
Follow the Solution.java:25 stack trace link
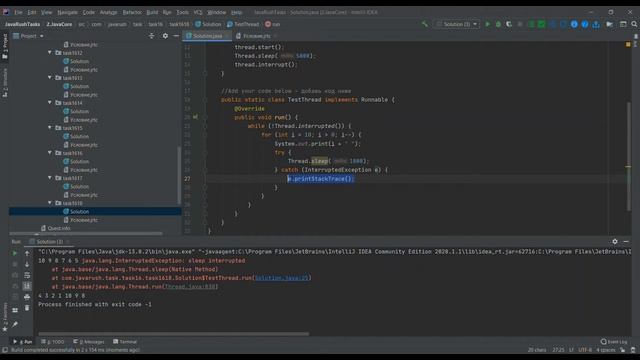[282, 278]
